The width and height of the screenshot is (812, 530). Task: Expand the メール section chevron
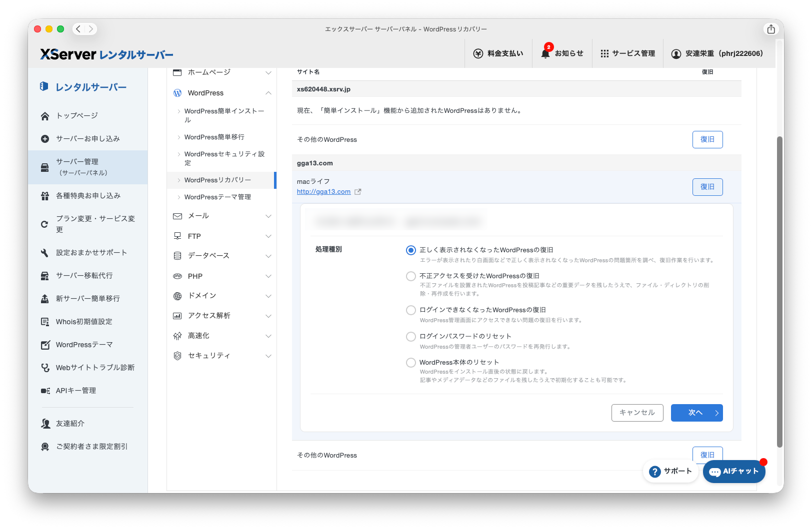(x=268, y=216)
